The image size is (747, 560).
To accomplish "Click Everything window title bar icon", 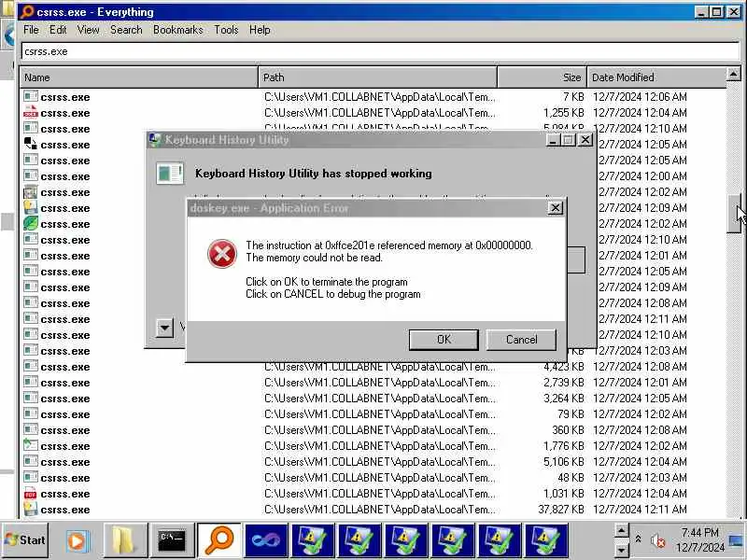I will tap(27, 12).
